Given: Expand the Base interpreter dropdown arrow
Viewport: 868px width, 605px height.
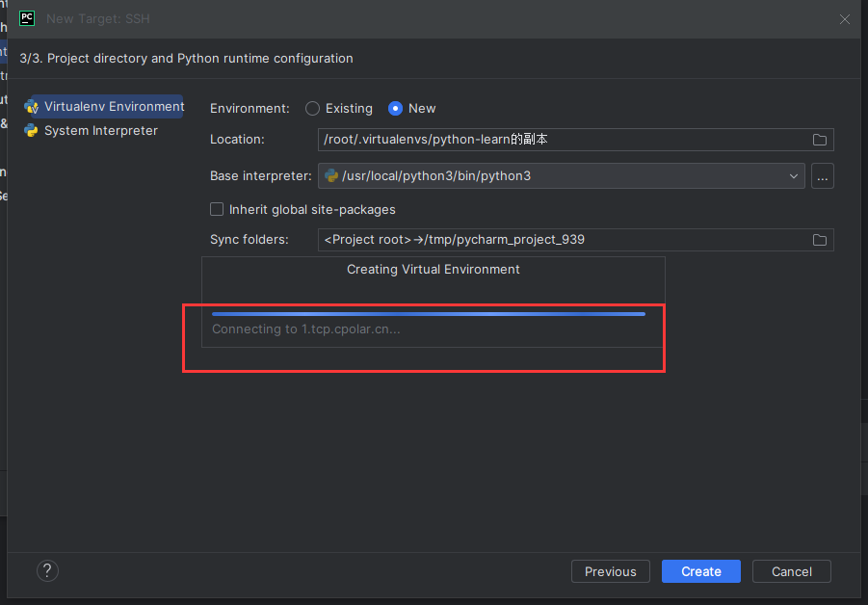Looking at the screenshot, I should coord(794,176).
